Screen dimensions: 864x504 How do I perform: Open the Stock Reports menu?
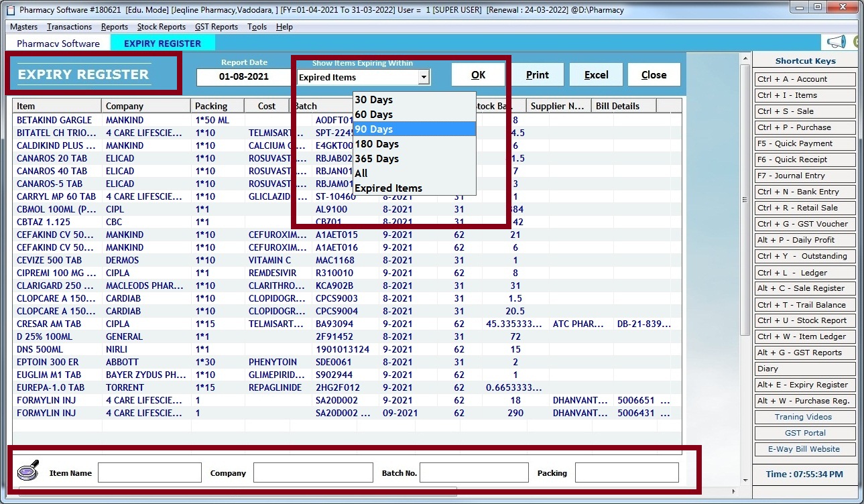click(x=161, y=27)
